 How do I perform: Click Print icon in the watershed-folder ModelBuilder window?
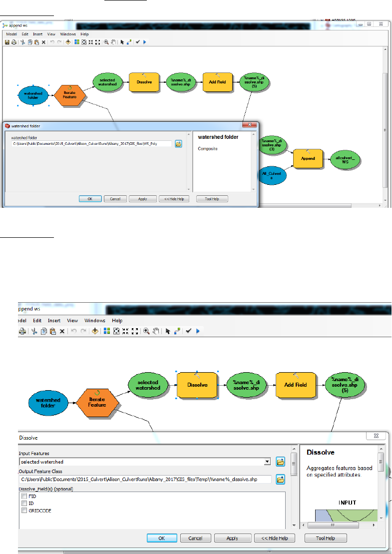click(x=13, y=42)
